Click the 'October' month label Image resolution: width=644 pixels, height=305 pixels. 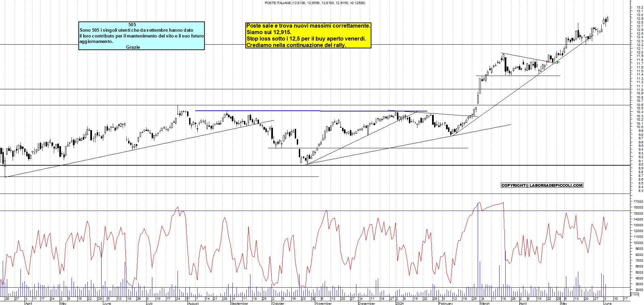coord(278,303)
